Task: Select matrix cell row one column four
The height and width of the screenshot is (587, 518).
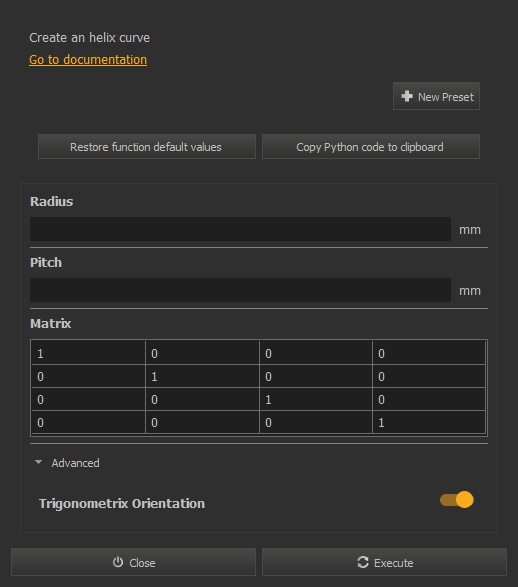Action: (x=429, y=353)
